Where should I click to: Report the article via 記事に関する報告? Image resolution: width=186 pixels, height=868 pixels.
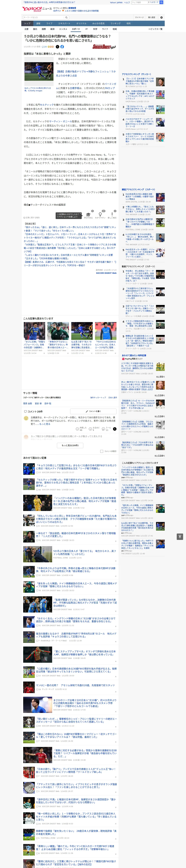31,218
